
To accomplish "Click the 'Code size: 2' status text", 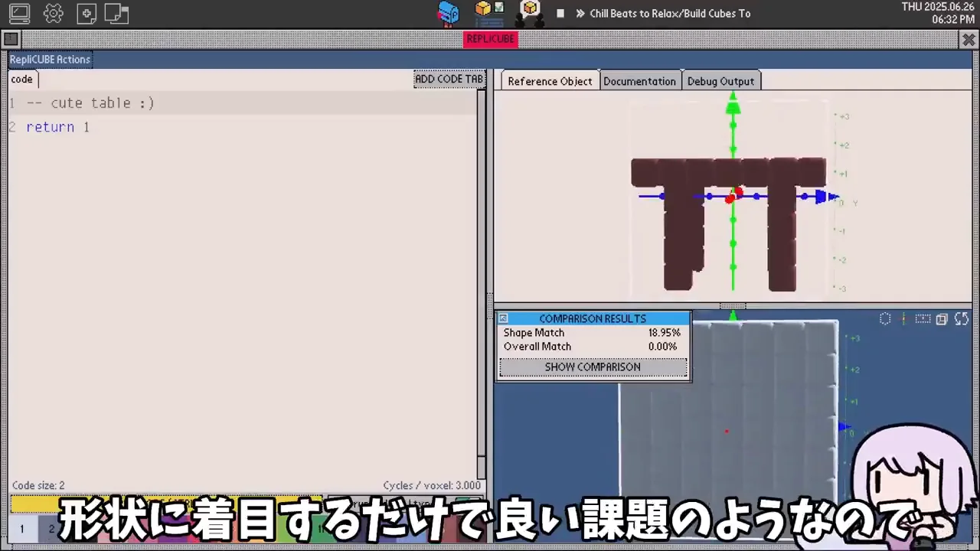I will coord(38,485).
